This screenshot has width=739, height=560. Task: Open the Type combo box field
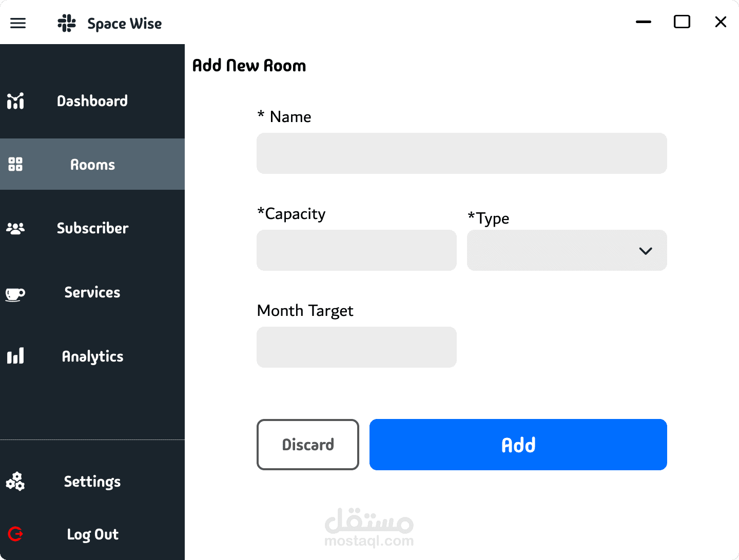click(567, 250)
